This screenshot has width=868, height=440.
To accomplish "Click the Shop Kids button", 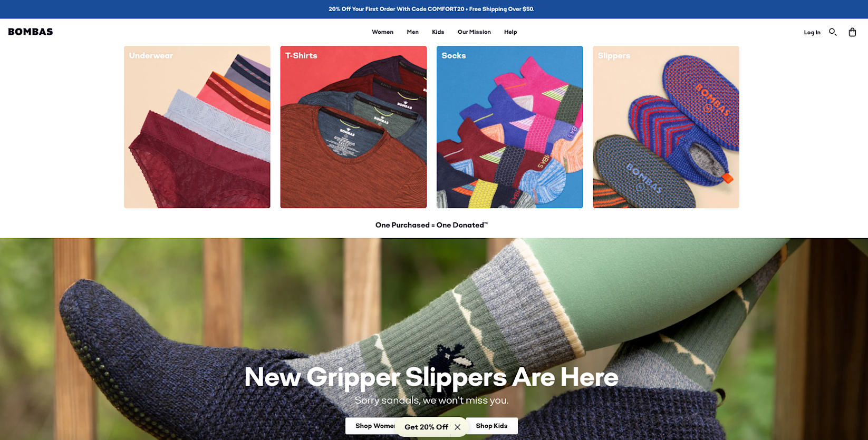I will 491,426.
